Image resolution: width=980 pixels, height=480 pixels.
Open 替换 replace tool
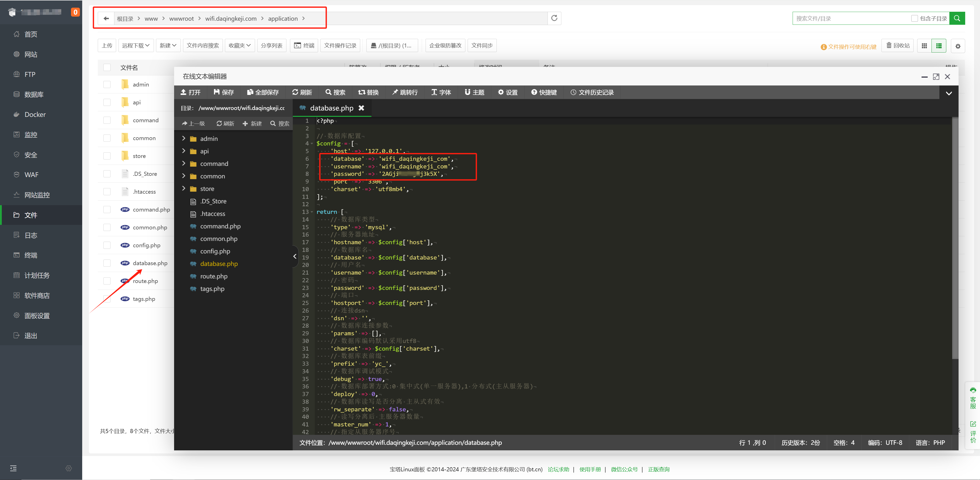pos(368,92)
